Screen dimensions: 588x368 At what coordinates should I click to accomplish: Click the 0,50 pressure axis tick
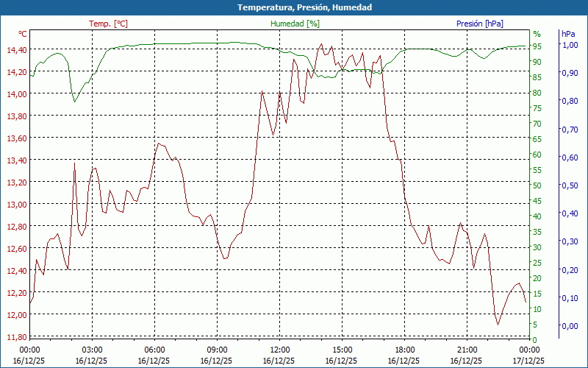coord(570,185)
